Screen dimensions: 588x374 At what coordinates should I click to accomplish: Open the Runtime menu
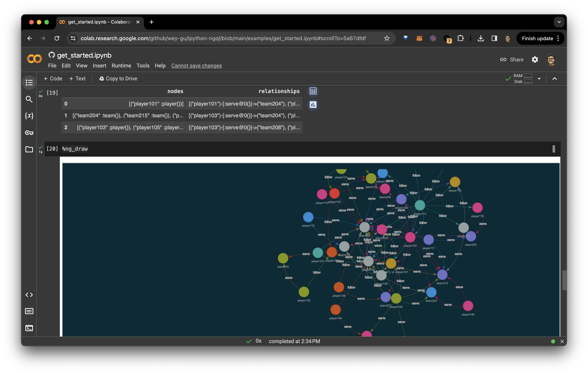point(121,66)
